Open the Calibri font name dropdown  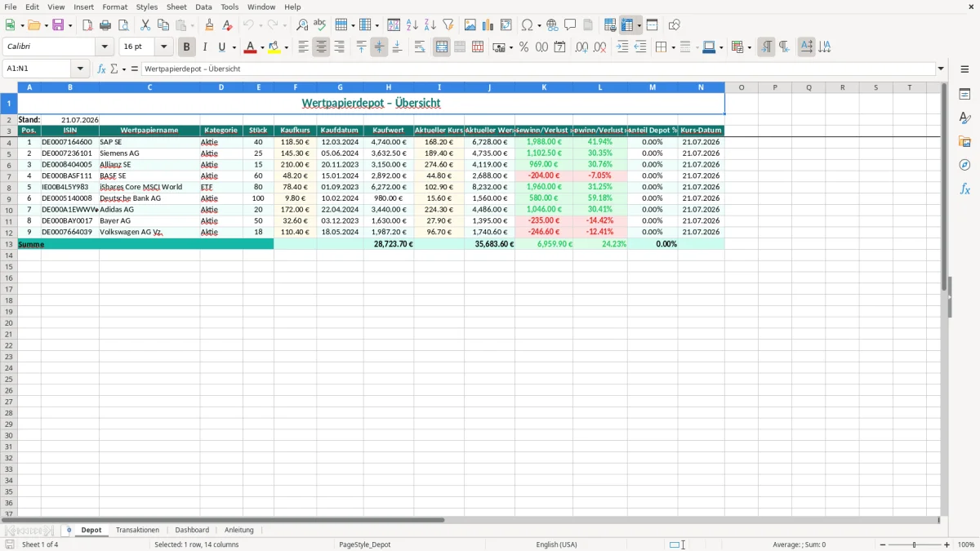(x=104, y=47)
